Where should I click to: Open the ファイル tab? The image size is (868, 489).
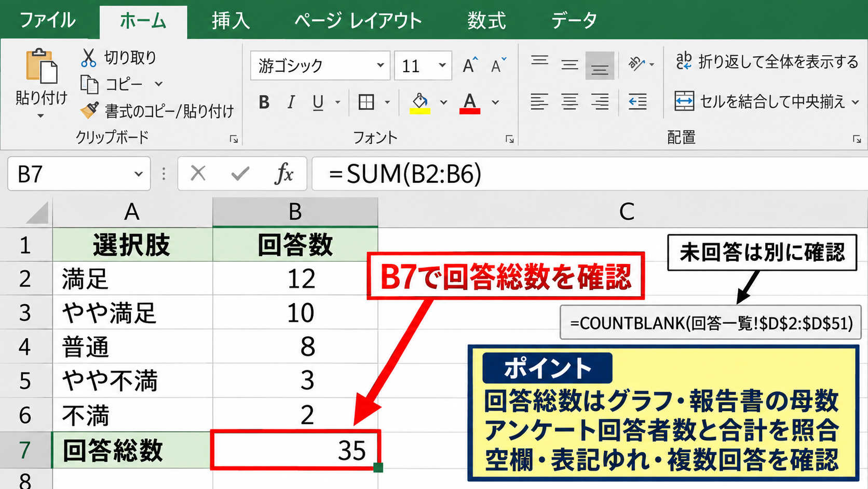(x=48, y=21)
